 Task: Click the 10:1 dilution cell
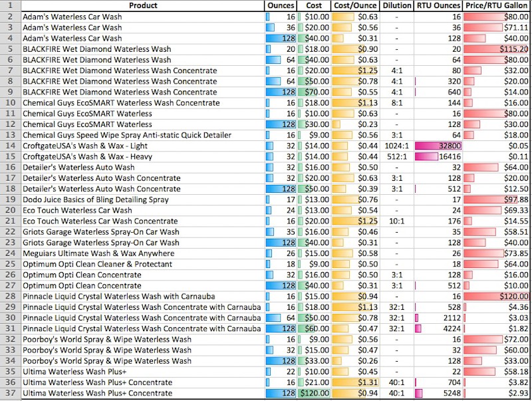pyautogui.click(x=396, y=221)
